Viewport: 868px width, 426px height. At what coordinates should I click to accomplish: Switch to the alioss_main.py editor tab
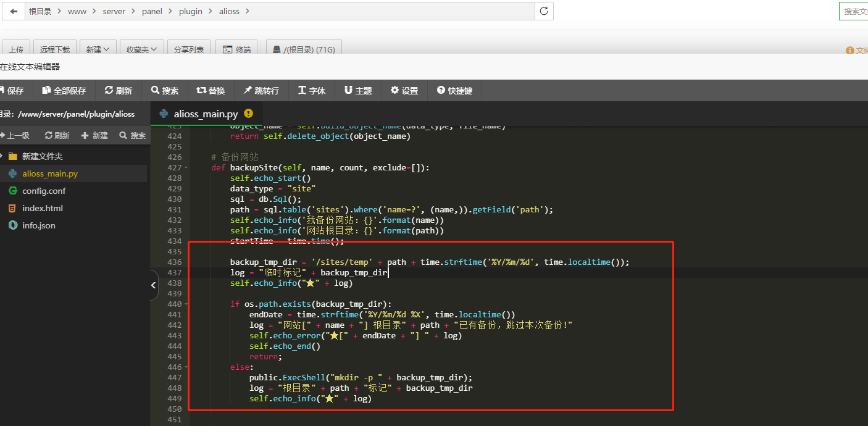[206, 114]
